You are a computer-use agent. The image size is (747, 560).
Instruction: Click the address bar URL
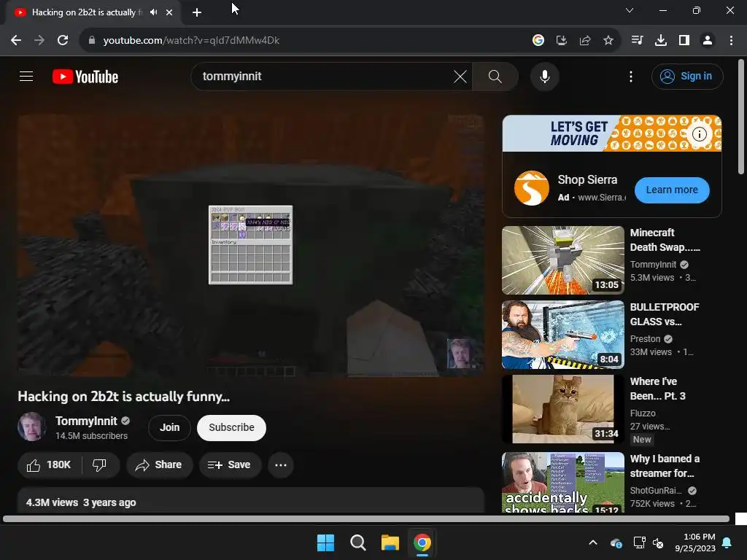(191, 41)
